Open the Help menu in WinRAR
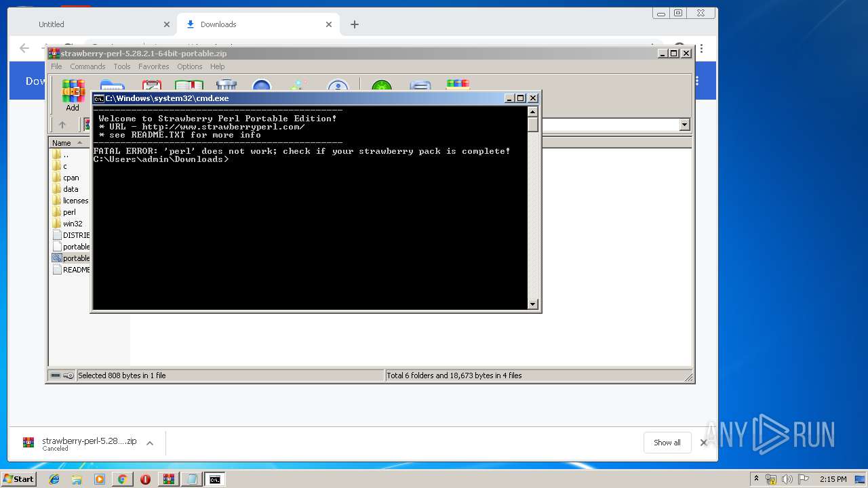 click(217, 66)
